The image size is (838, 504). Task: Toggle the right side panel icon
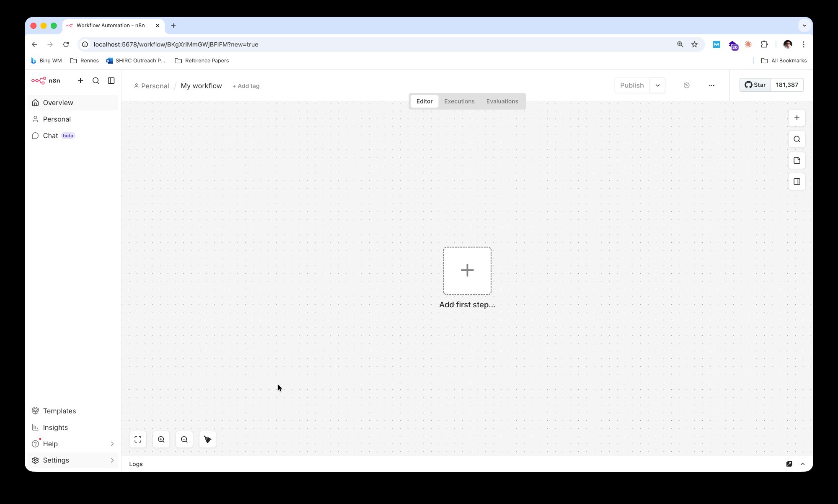797,181
